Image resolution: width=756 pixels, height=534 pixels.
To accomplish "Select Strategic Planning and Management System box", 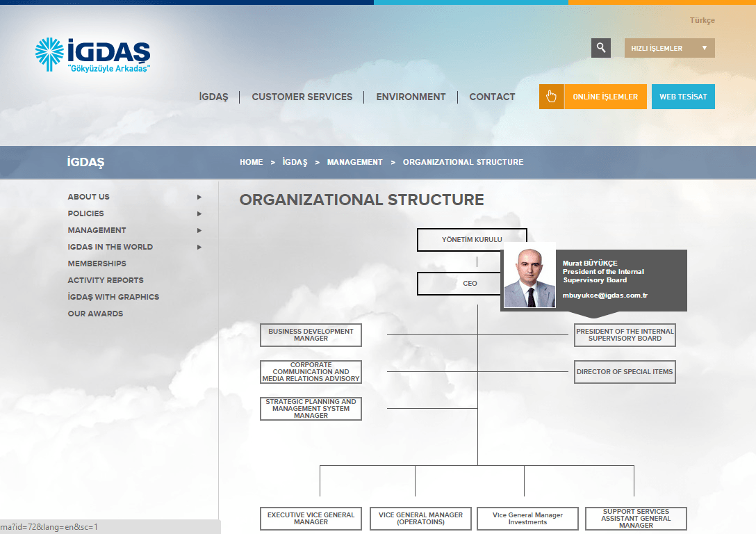I will click(x=311, y=409).
